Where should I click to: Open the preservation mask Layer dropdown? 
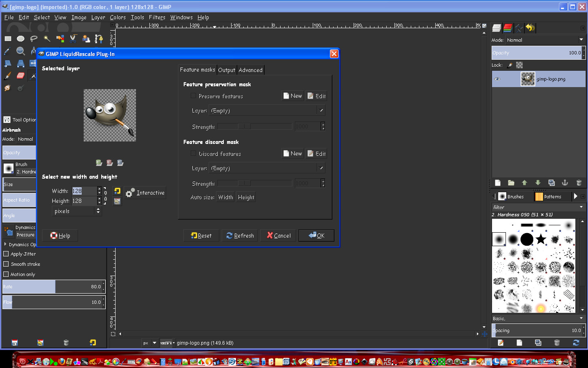point(267,110)
